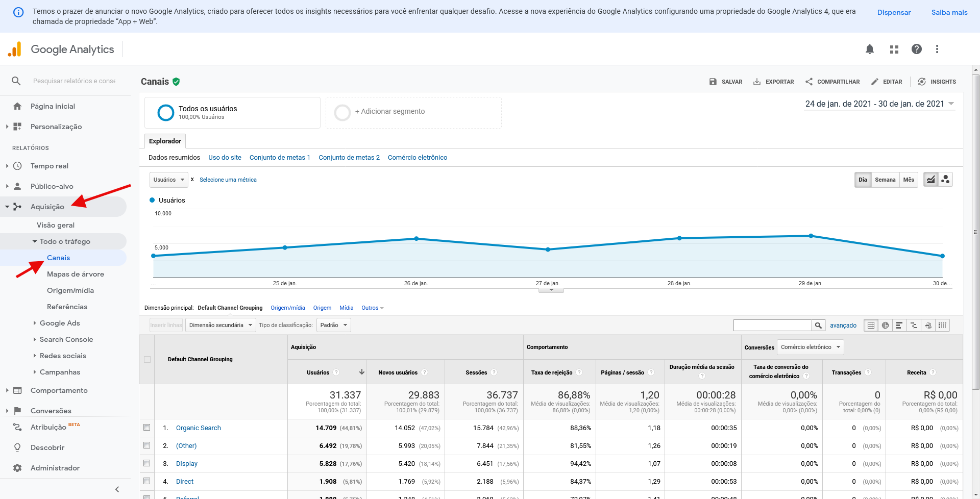Collapse the sidebar with the chevron
The image size is (980, 499).
(x=117, y=489)
